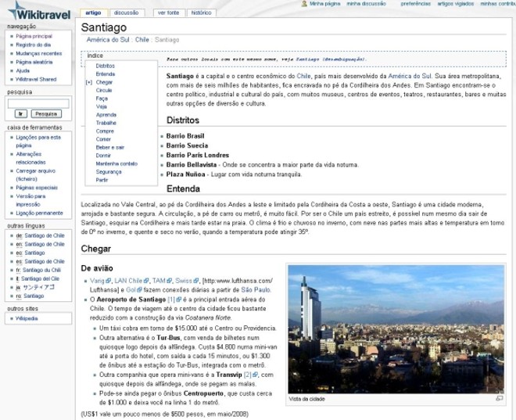516x420 pixels.
Task: Click the enlarge icon under the city photo
Action: 499,398
